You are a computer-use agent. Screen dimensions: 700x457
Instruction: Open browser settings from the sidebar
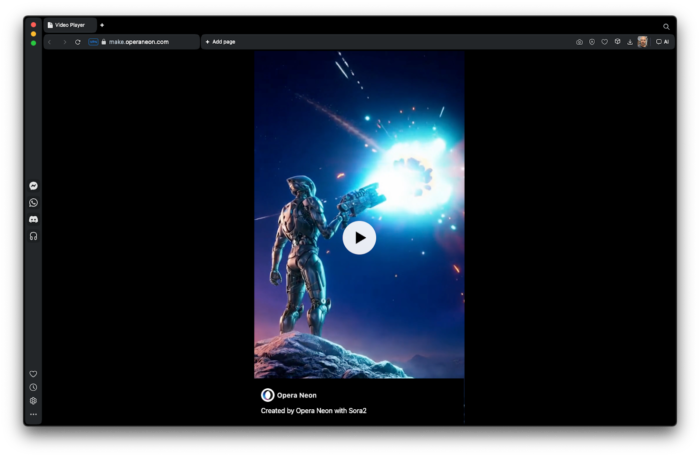33,400
